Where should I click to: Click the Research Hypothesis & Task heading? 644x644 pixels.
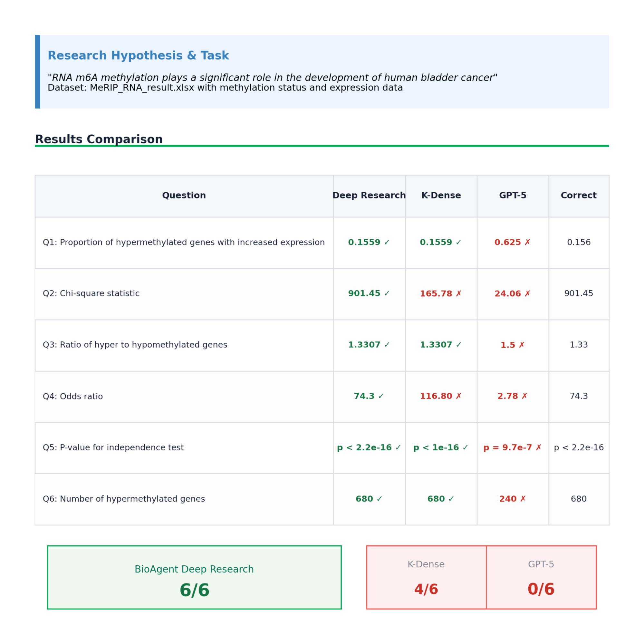coord(138,56)
